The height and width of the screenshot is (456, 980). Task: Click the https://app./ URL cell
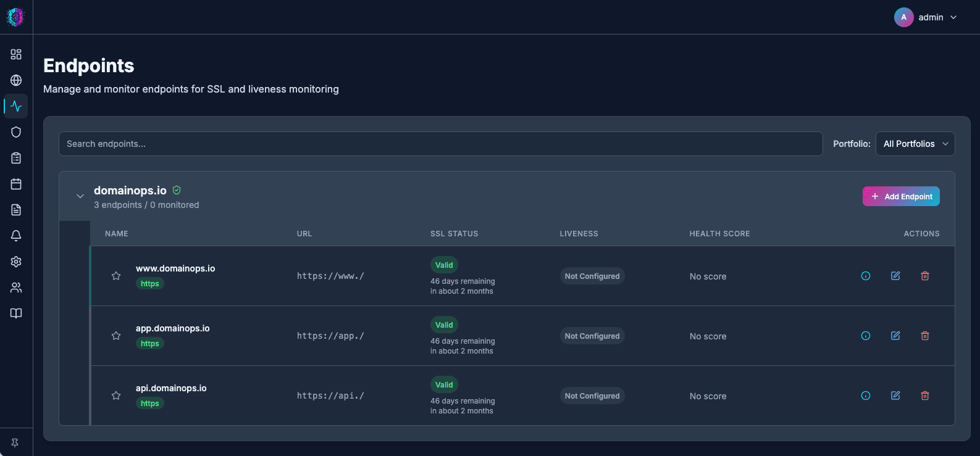click(x=330, y=336)
